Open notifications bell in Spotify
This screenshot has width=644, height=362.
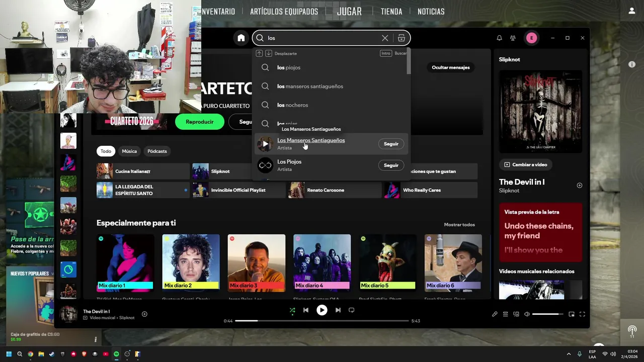pyautogui.click(x=499, y=38)
